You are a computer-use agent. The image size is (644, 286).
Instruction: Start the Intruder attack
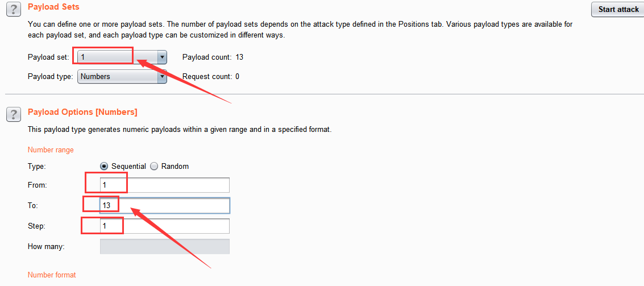[618, 10]
